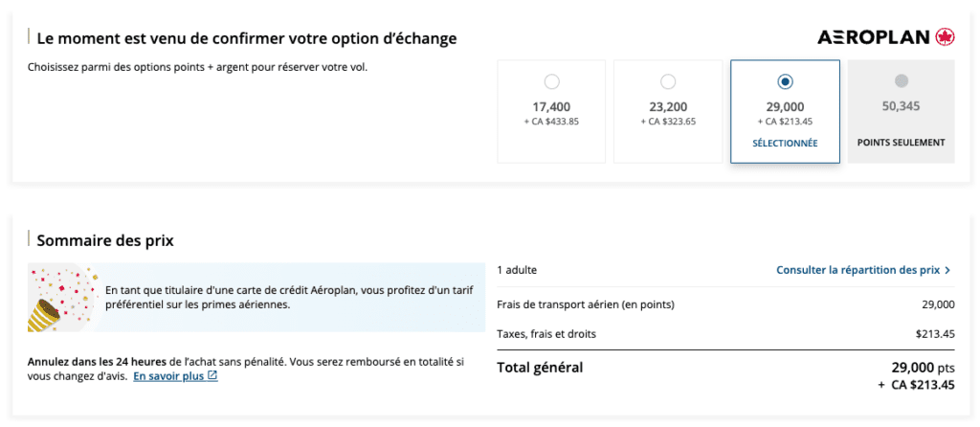Open the En savoir plus link
Screen dimensions: 980x427
click(168, 376)
